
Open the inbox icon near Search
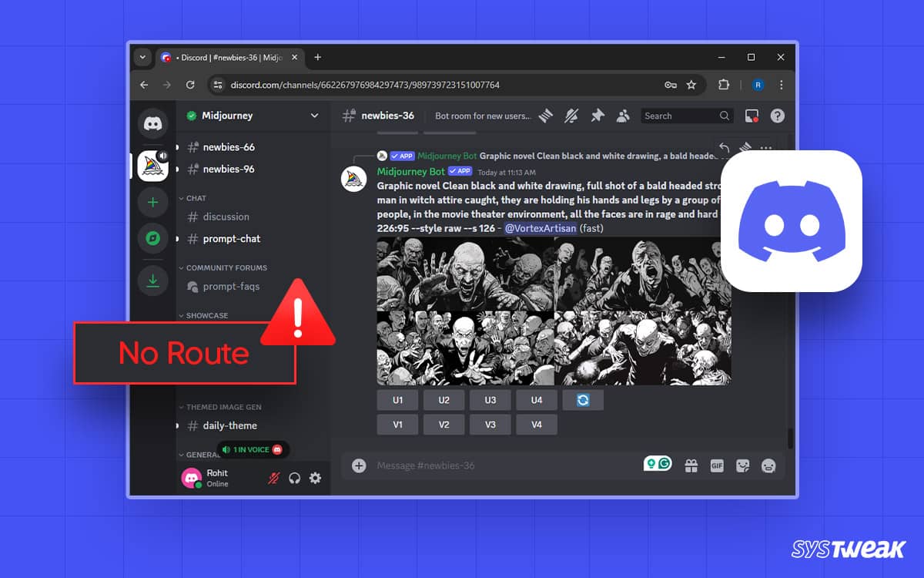752,116
